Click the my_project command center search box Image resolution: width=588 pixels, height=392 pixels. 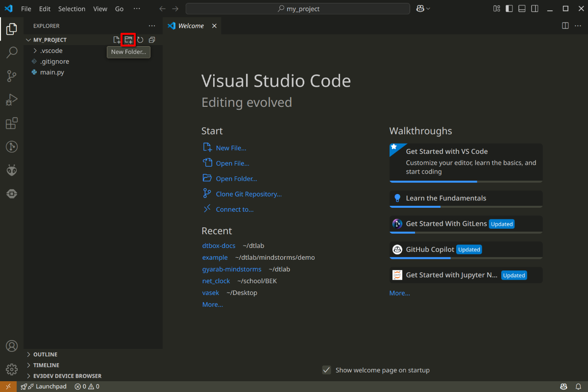pyautogui.click(x=298, y=9)
